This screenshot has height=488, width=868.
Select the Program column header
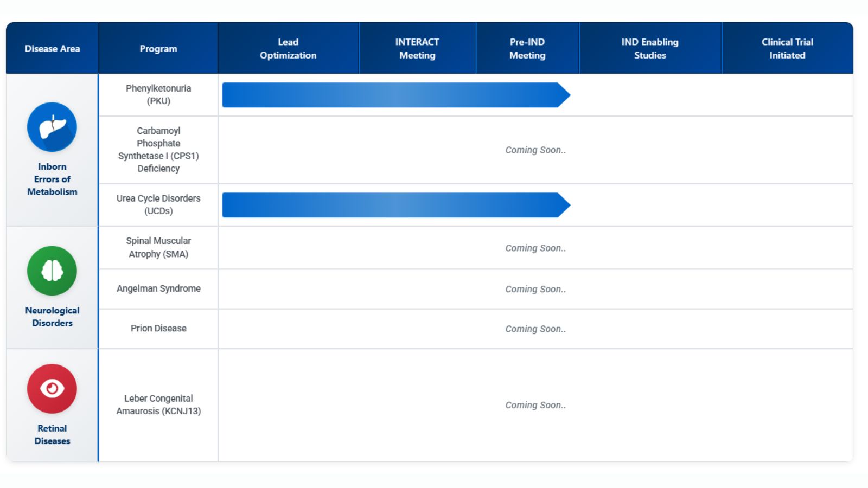pos(158,48)
